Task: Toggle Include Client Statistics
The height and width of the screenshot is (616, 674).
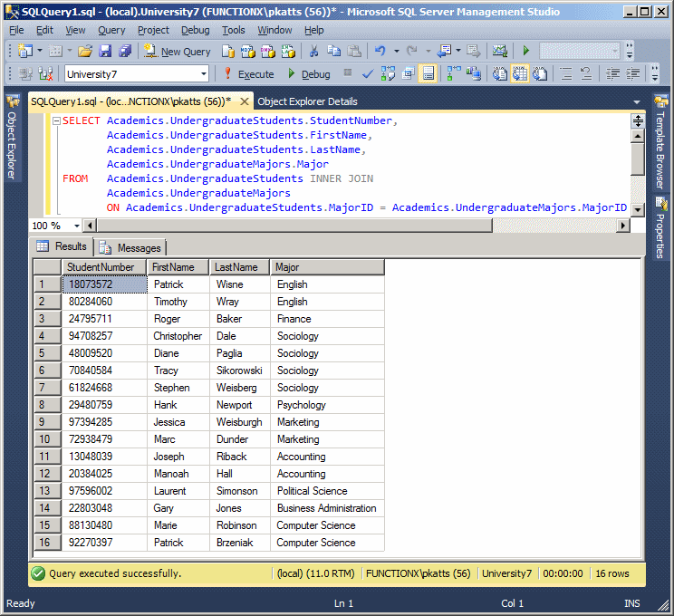Action: [474, 74]
